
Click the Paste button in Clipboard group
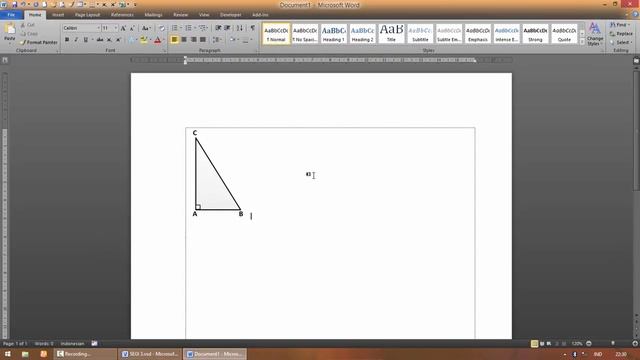coord(9,33)
